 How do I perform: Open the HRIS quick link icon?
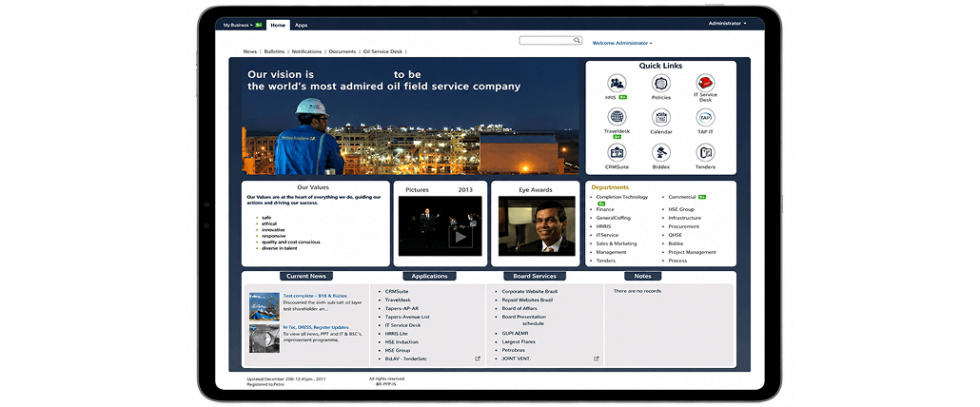pos(617,83)
